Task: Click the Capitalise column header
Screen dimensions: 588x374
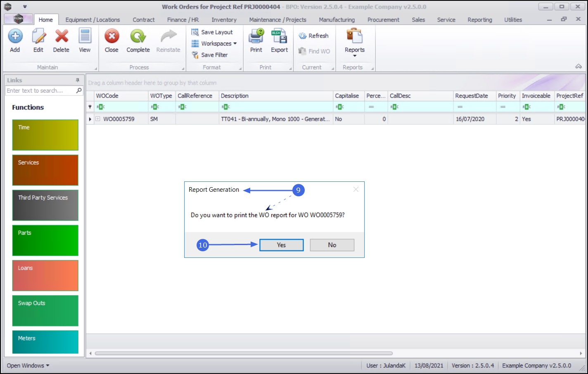Action: click(349, 96)
